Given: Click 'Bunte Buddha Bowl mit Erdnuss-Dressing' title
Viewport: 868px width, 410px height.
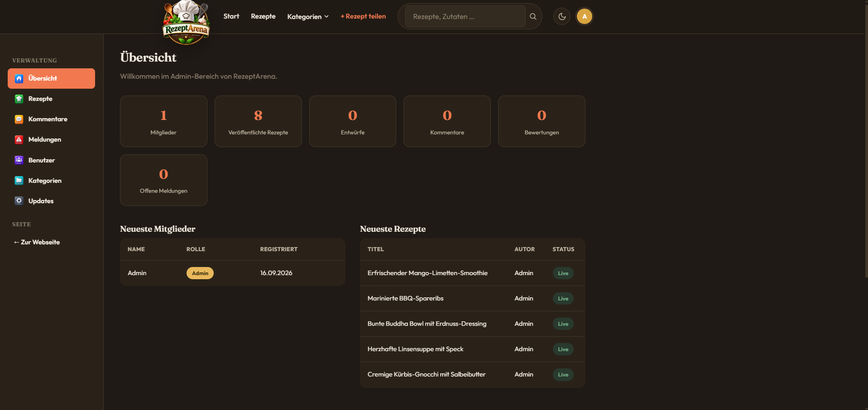Looking at the screenshot, I should point(427,324).
